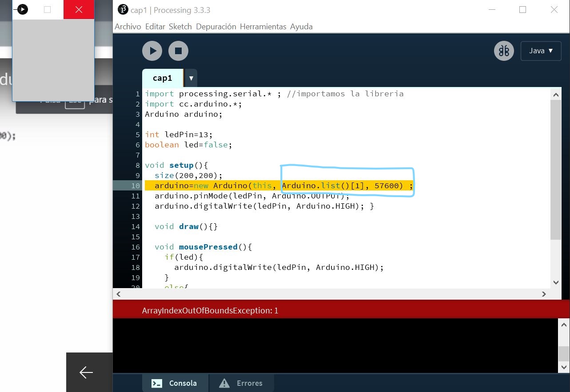Open the Ayuda menu
This screenshot has width=570, height=392.
(x=301, y=27)
